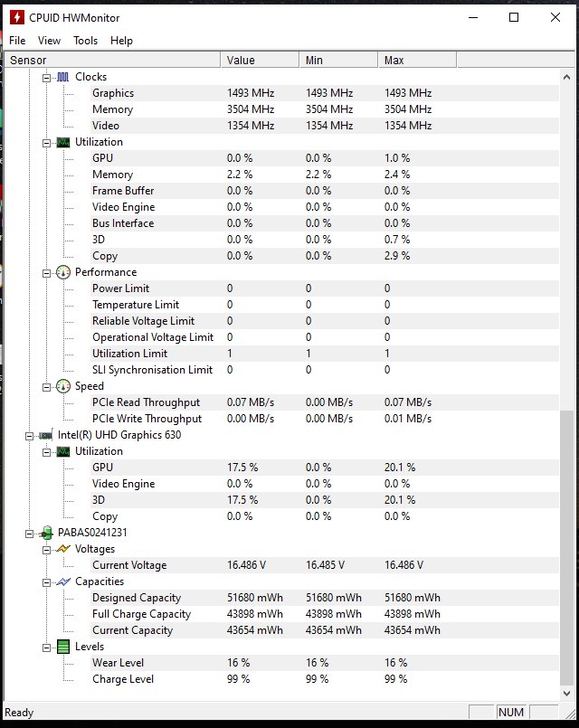Click the Clocks waveform icon
The width and height of the screenshot is (579, 728).
[x=63, y=77]
